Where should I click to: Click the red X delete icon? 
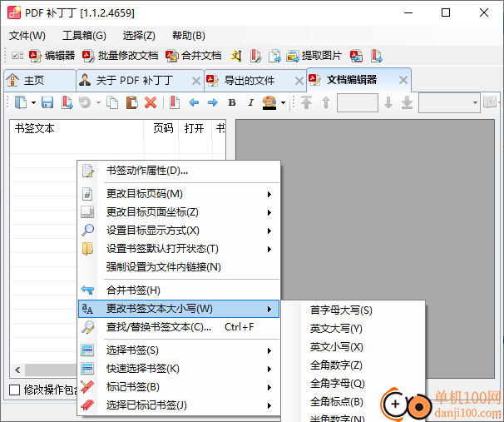point(151,102)
